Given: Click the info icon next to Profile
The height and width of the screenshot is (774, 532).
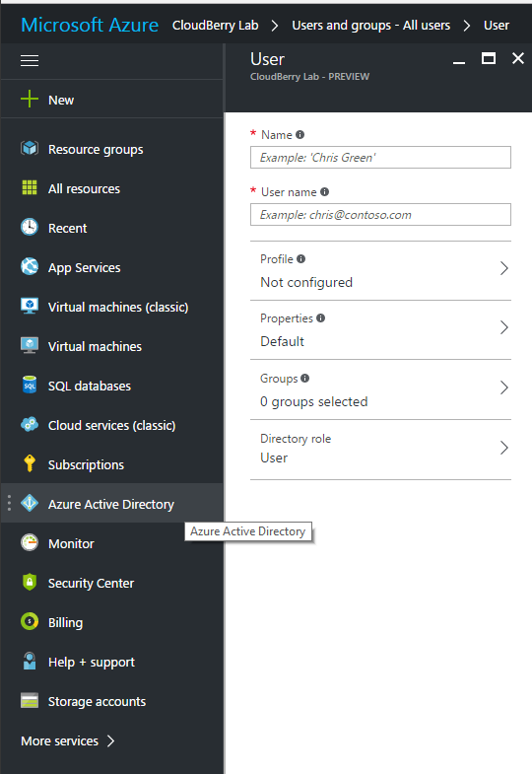Looking at the screenshot, I should click(300, 258).
